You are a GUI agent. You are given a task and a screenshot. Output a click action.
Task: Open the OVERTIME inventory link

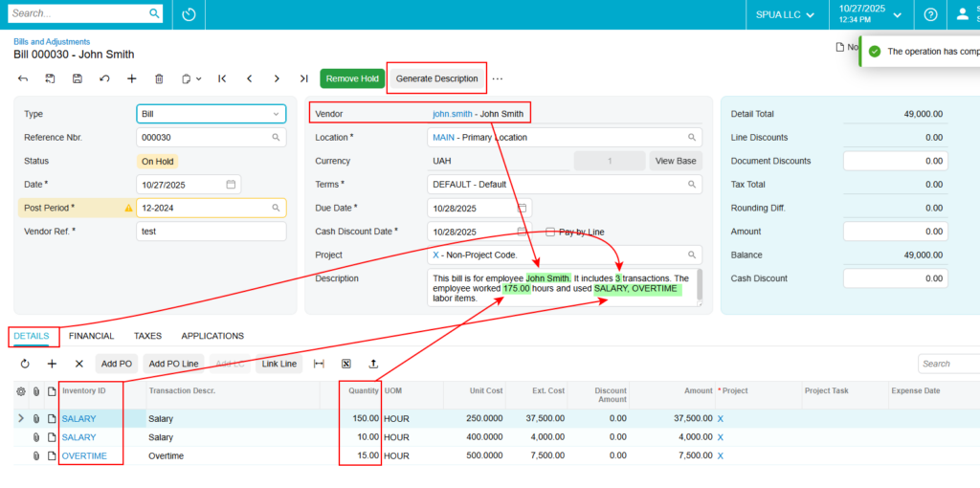(x=84, y=456)
